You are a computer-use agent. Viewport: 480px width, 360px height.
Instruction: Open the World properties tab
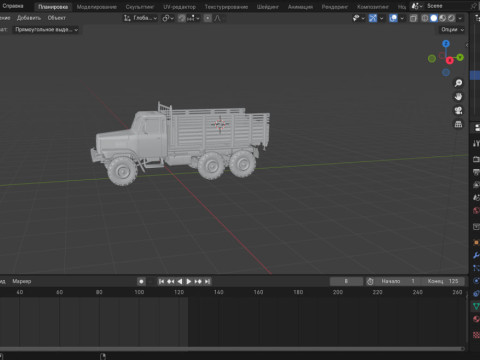tap(476, 210)
